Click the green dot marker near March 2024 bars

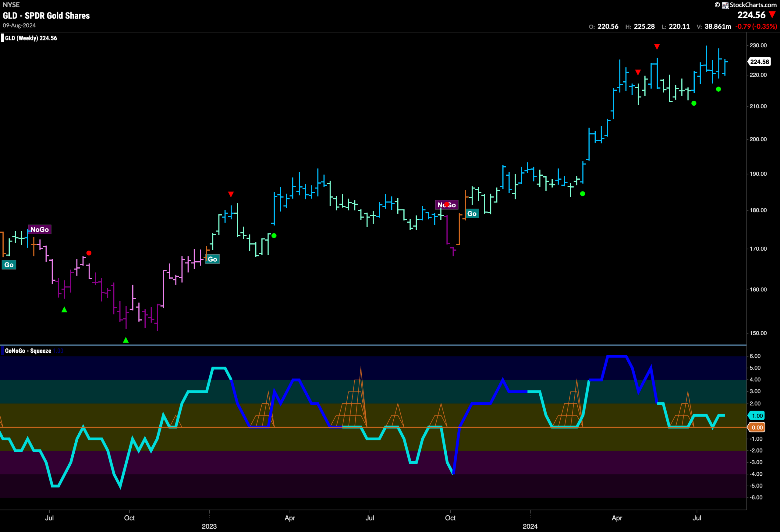click(583, 194)
